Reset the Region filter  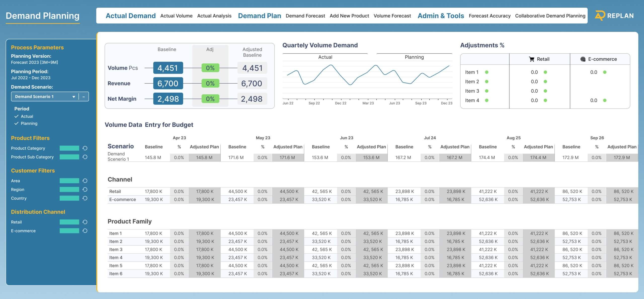click(85, 190)
